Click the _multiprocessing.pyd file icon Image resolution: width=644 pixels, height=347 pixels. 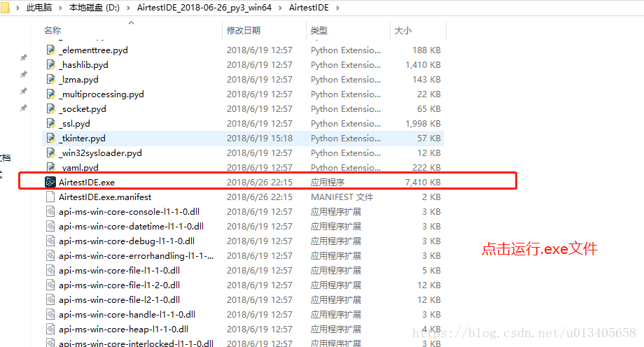[51, 94]
